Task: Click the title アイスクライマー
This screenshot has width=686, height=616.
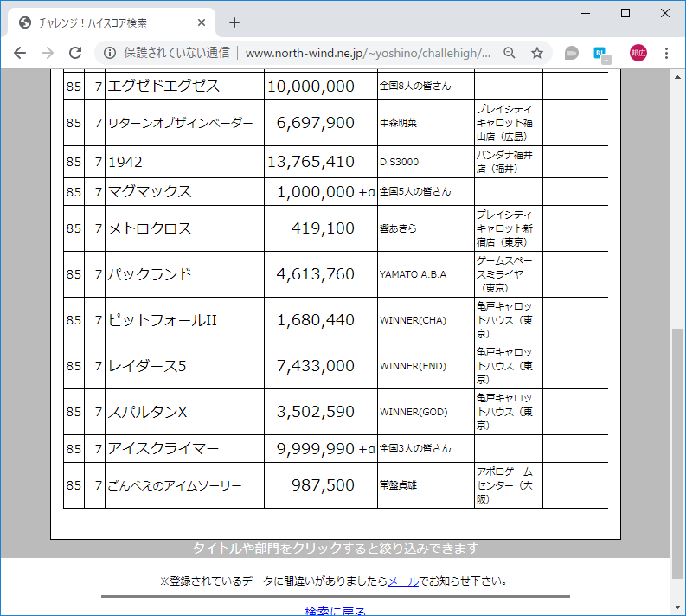Action: [163, 449]
